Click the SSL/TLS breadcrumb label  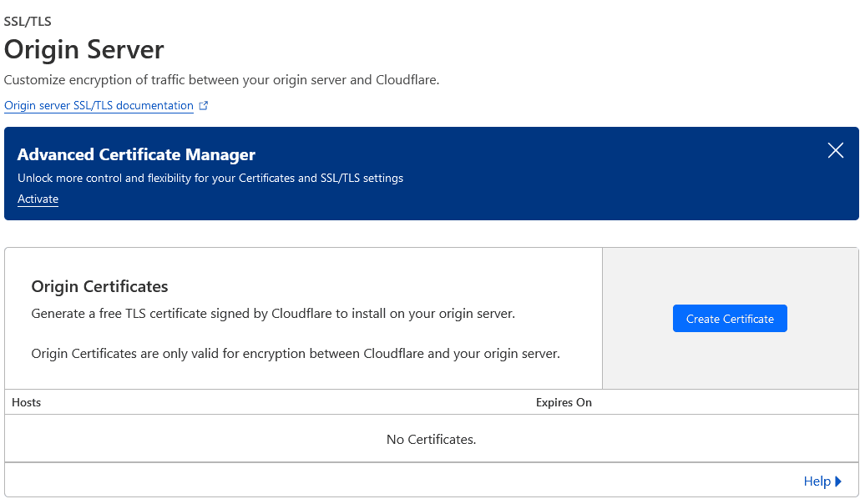[x=28, y=22]
